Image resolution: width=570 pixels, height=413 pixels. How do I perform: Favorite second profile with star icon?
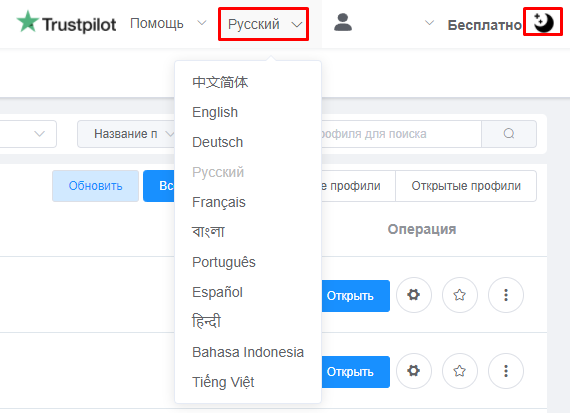tap(459, 371)
